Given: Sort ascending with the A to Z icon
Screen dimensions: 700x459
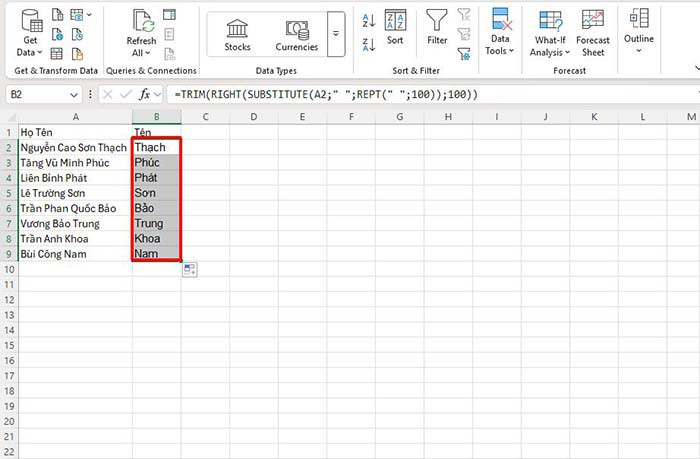Looking at the screenshot, I should (368, 21).
